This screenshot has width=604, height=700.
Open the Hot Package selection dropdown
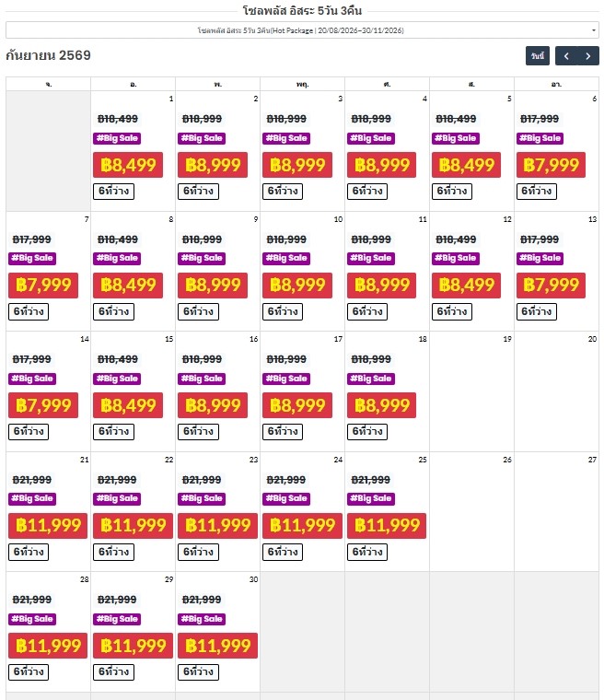302,30
